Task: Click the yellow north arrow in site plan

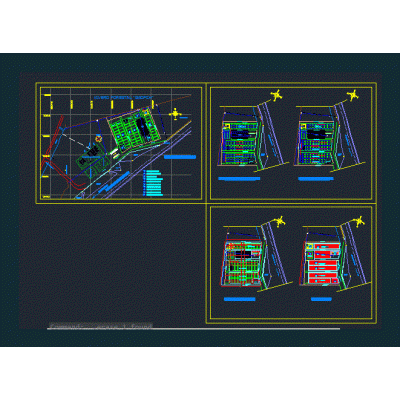Action: [175, 114]
